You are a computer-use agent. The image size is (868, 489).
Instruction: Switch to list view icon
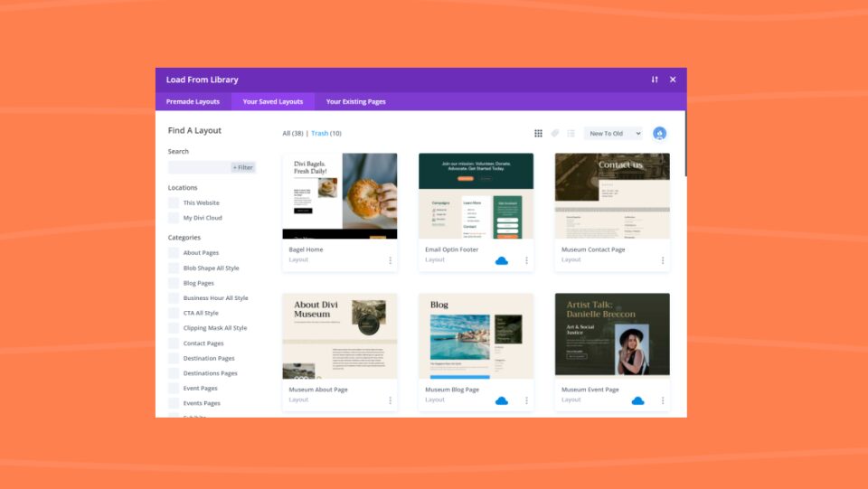coord(571,133)
